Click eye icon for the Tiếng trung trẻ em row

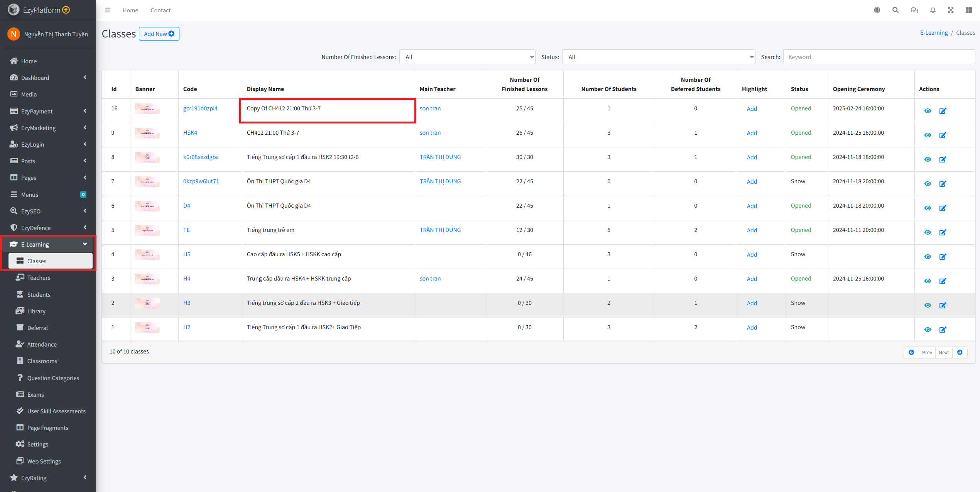click(928, 232)
